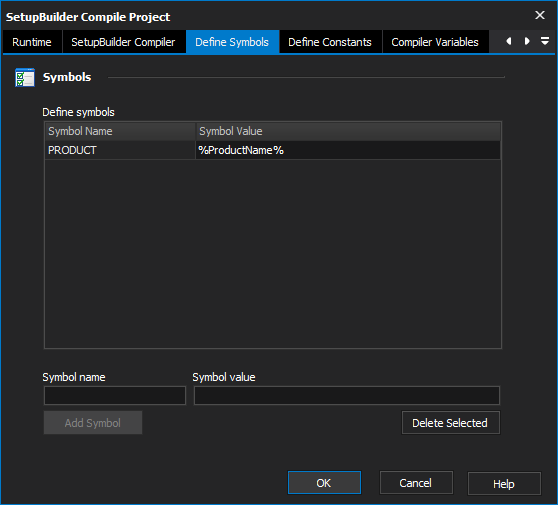Close the SetupBuilder Compile Project dialog
The image size is (558, 505).
point(539,15)
